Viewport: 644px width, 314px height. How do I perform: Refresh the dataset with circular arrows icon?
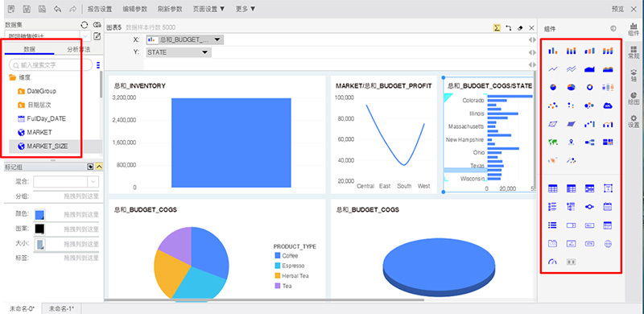[x=85, y=25]
